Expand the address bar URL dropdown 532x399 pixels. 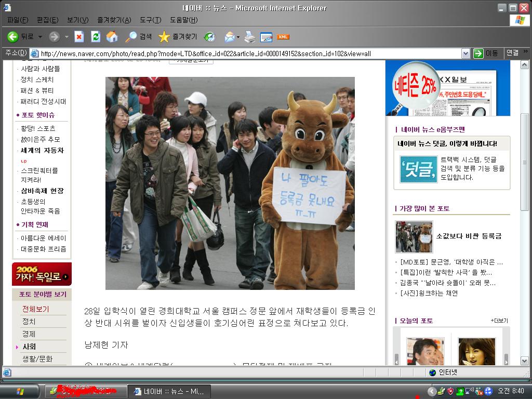[x=465, y=54]
